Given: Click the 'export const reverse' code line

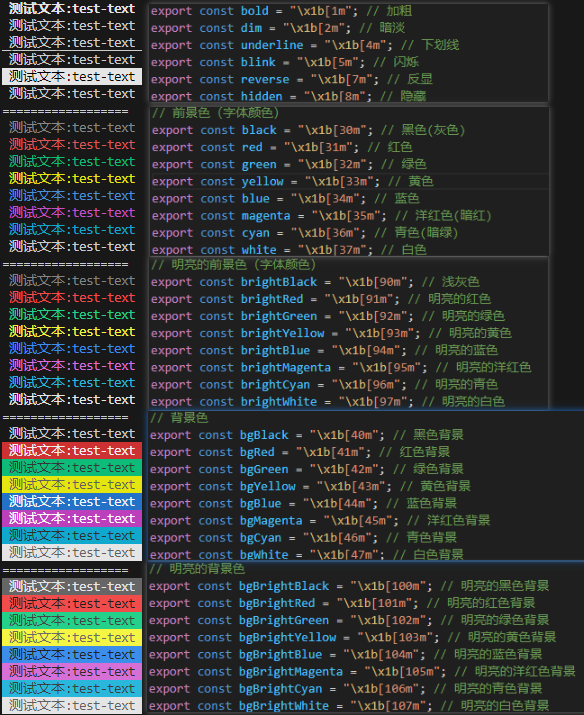Looking at the screenshot, I should pos(292,79).
